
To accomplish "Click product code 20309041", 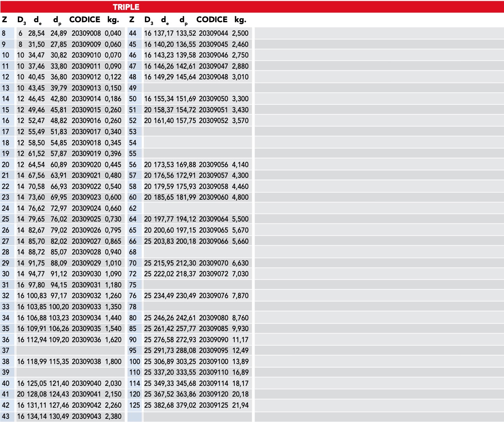I will click(x=86, y=394).
